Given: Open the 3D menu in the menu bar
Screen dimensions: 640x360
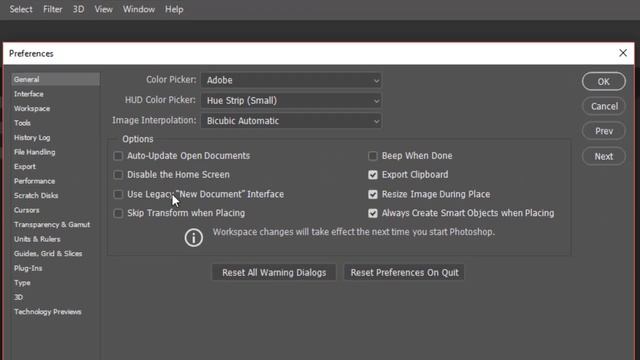Looking at the screenshot, I should [x=78, y=9].
